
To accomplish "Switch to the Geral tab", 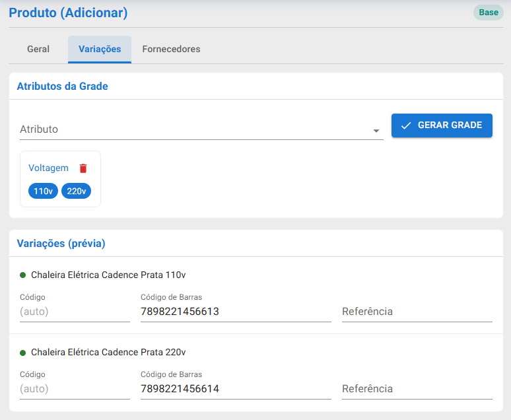I will pos(38,50).
